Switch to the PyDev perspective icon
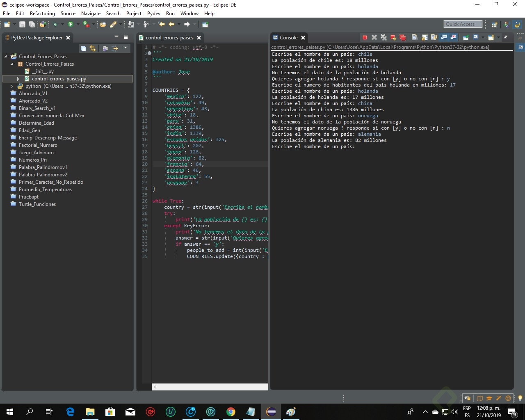Viewport: 525px width, 420px height. tap(518, 25)
